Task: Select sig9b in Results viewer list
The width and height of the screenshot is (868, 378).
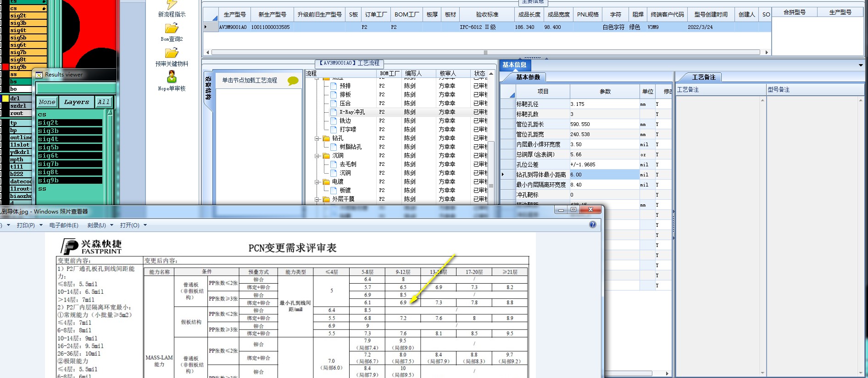Action: click(x=70, y=181)
